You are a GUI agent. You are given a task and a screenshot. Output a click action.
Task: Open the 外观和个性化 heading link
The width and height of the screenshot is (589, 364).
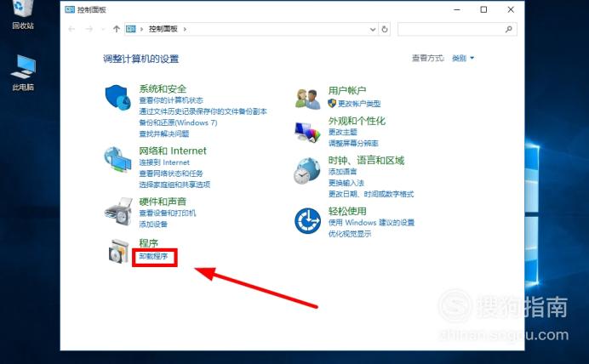357,121
